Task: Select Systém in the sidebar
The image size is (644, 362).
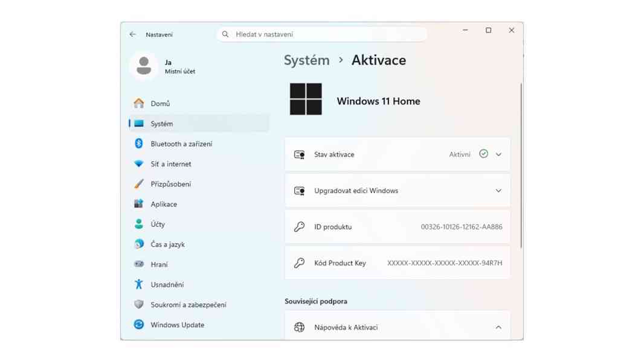Action: [x=199, y=124]
